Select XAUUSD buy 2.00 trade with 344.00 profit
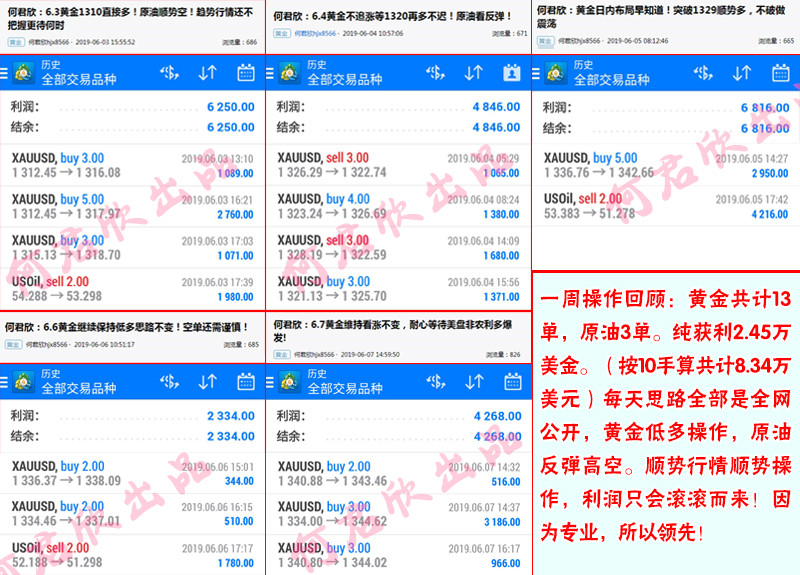 (x=133, y=473)
